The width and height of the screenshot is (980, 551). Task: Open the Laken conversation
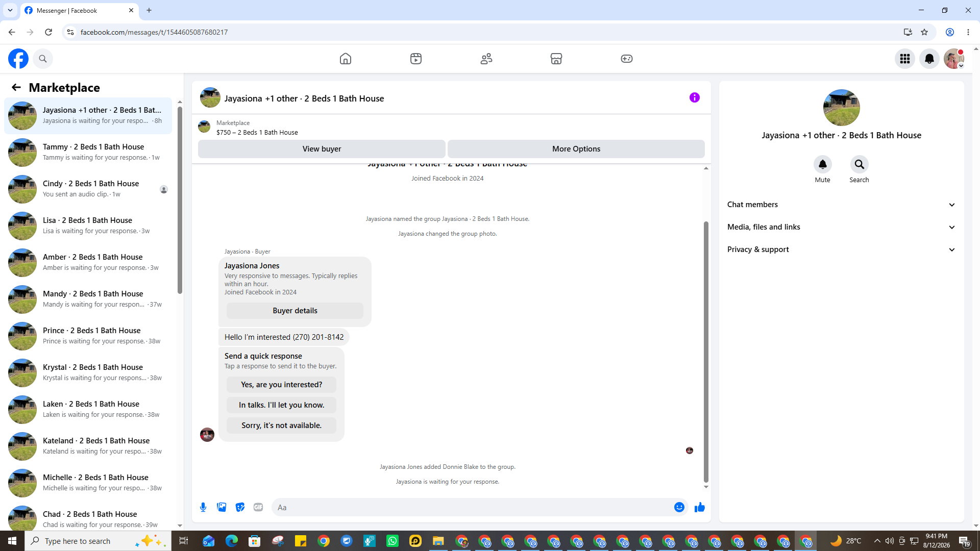pos(88,410)
